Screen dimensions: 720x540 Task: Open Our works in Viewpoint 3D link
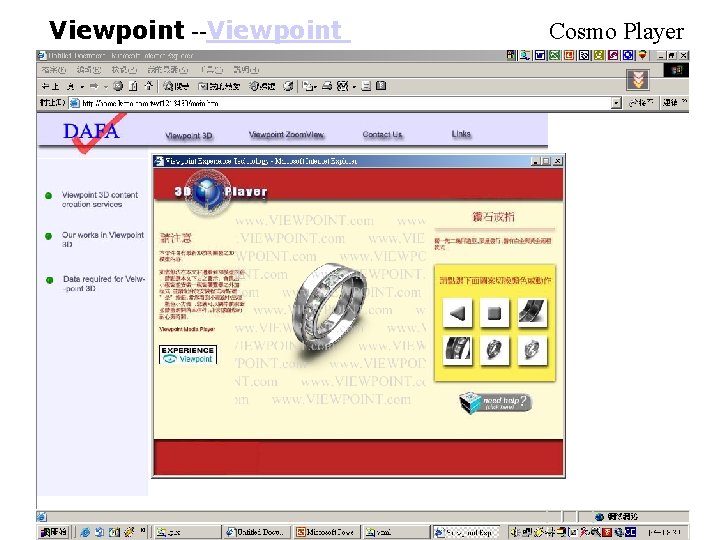coord(103,239)
